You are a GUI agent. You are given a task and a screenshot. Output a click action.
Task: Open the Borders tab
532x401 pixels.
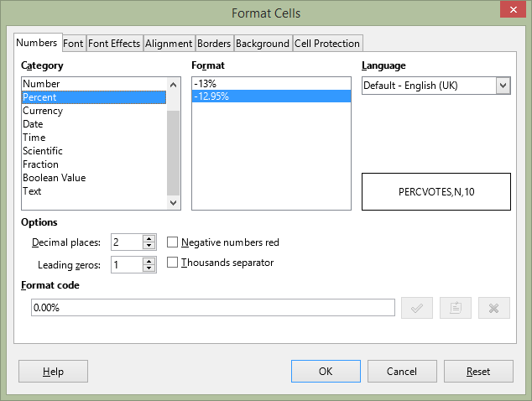(214, 44)
